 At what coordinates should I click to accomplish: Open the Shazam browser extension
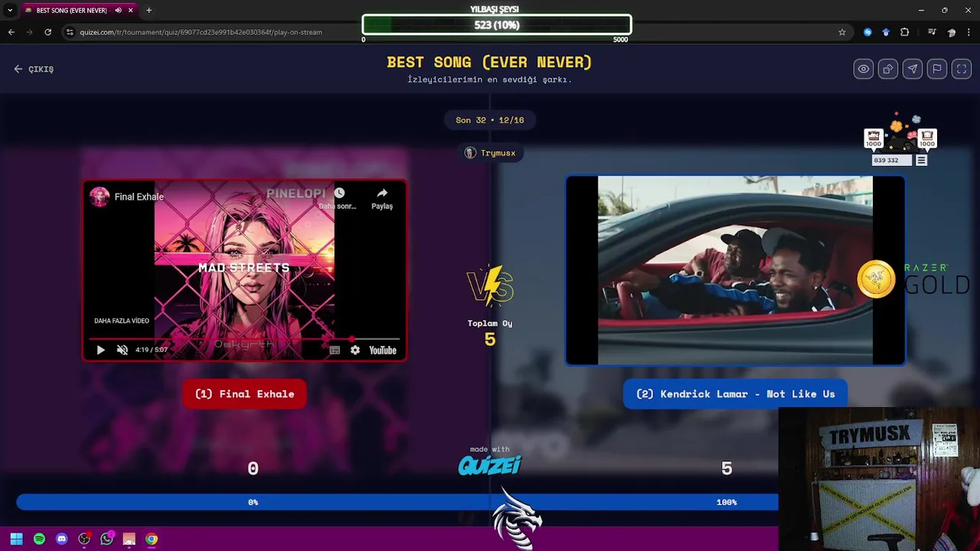click(867, 32)
